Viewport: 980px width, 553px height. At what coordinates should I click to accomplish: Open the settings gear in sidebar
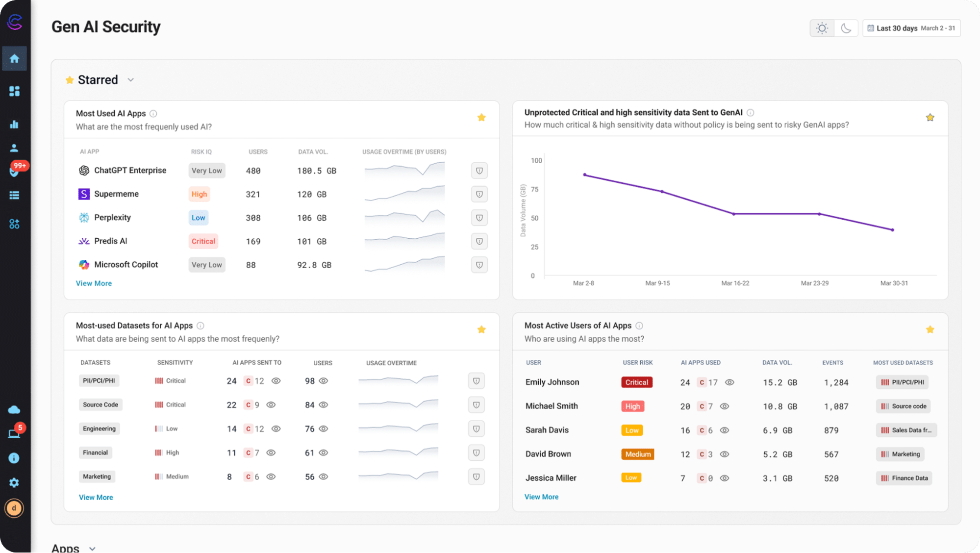tap(14, 482)
